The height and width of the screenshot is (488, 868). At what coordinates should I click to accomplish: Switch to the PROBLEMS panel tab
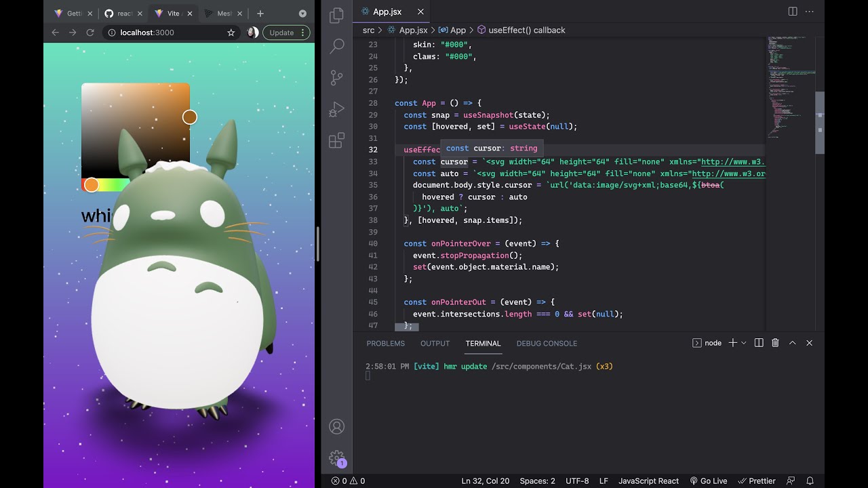coord(386,344)
